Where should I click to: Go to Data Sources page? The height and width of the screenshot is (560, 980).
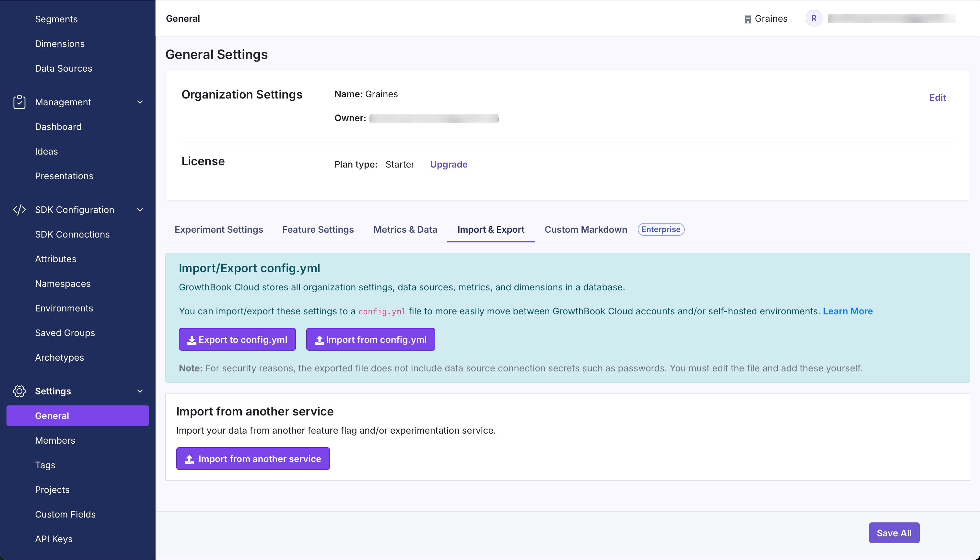[x=64, y=68]
